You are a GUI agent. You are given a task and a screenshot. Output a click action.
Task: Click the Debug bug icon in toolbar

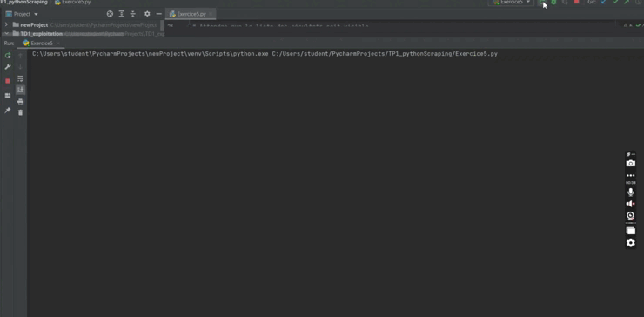[553, 2]
